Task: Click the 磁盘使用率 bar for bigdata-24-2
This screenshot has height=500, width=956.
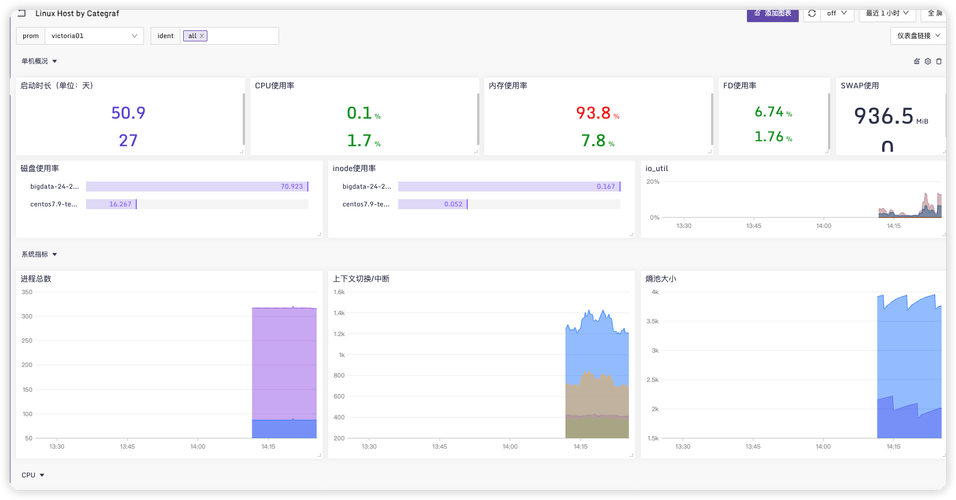Action: click(197, 187)
